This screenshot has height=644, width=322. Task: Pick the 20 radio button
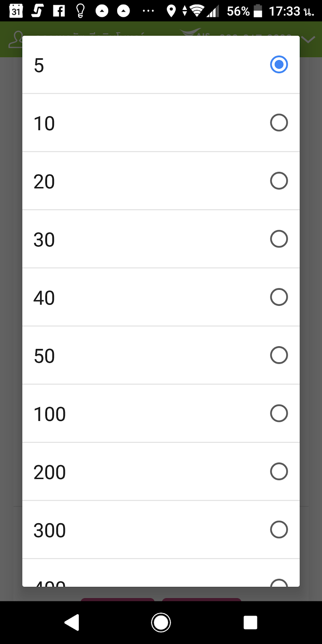pos(279,181)
